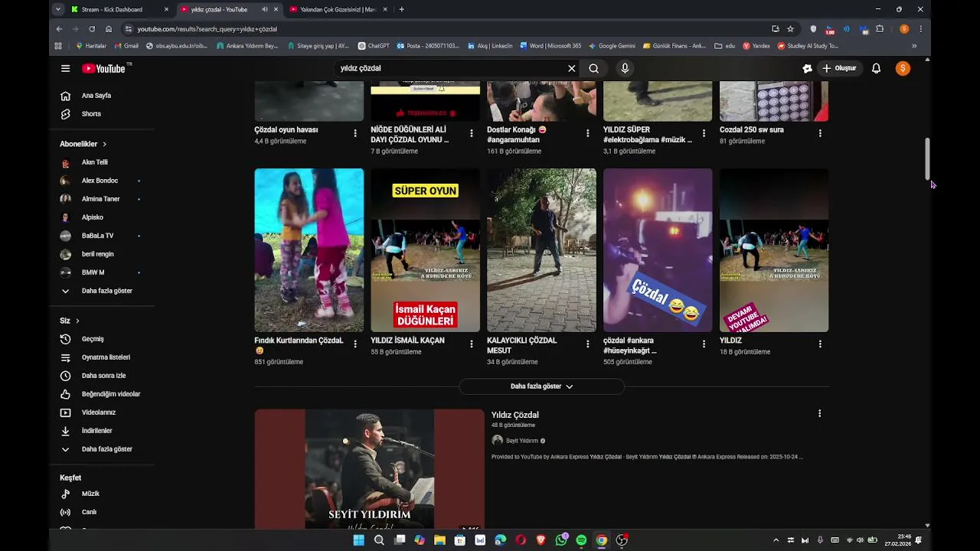Open WhatsApp from taskbar
980x551 pixels.
[x=561, y=540]
